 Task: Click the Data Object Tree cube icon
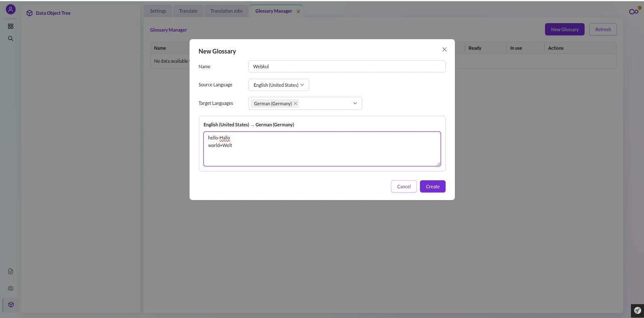coord(29,13)
